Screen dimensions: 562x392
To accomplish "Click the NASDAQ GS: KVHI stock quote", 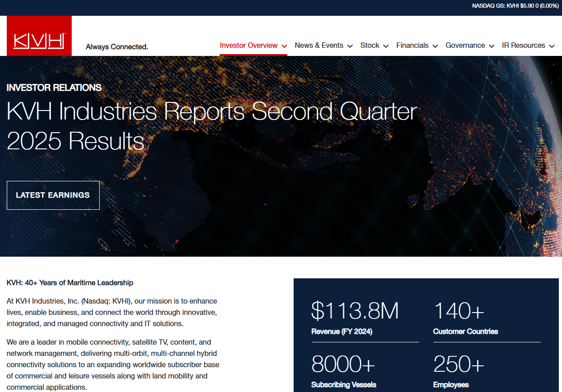I will [x=515, y=6].
